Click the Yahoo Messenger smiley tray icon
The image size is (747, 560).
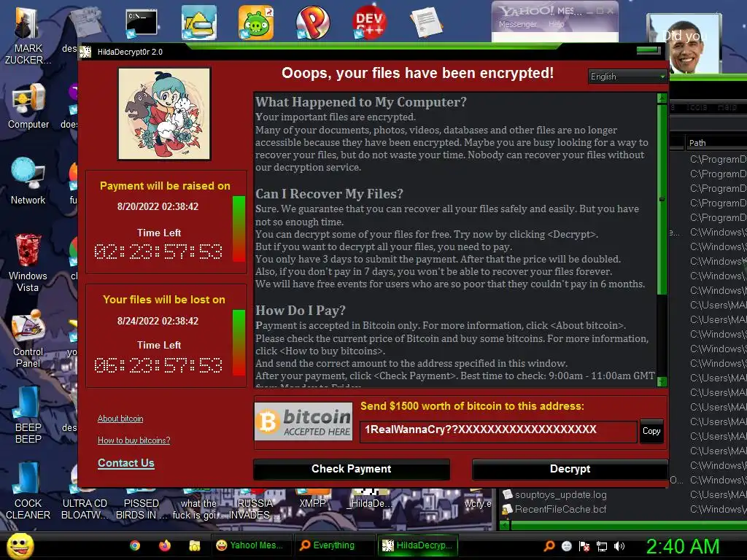click(566, 546)
